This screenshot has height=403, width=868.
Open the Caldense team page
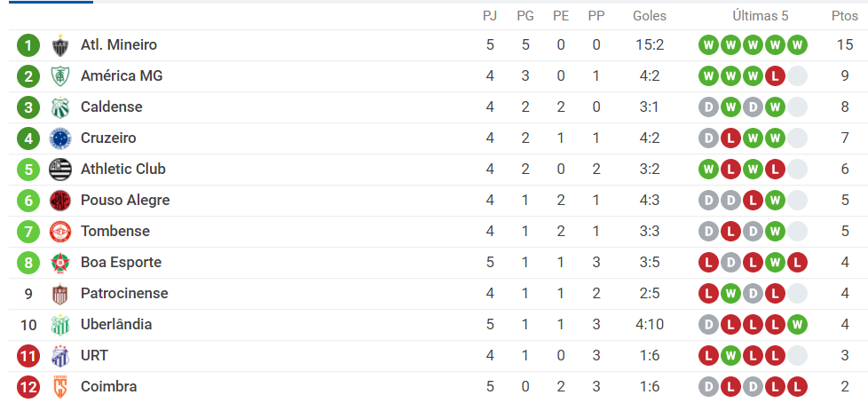tap(111, 107)
